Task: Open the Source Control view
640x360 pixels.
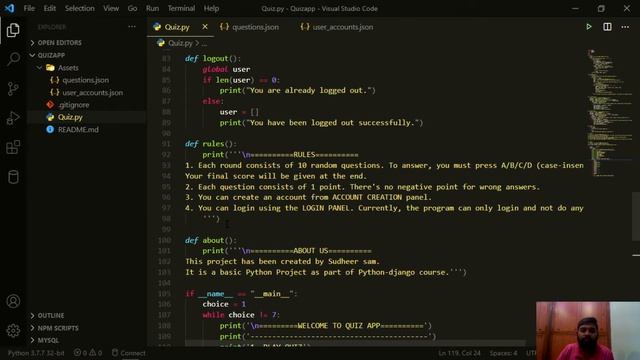Action: [13, 89]
